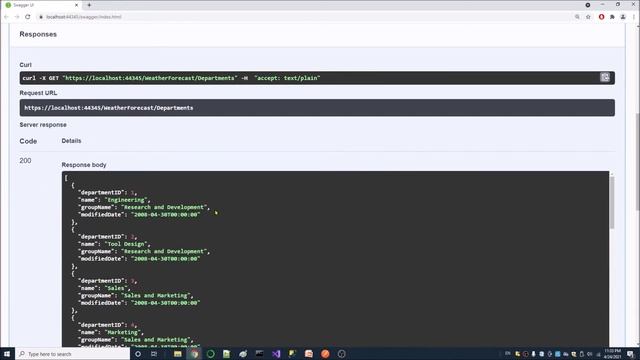Open the Windows Start menu

tap(7, 354)
